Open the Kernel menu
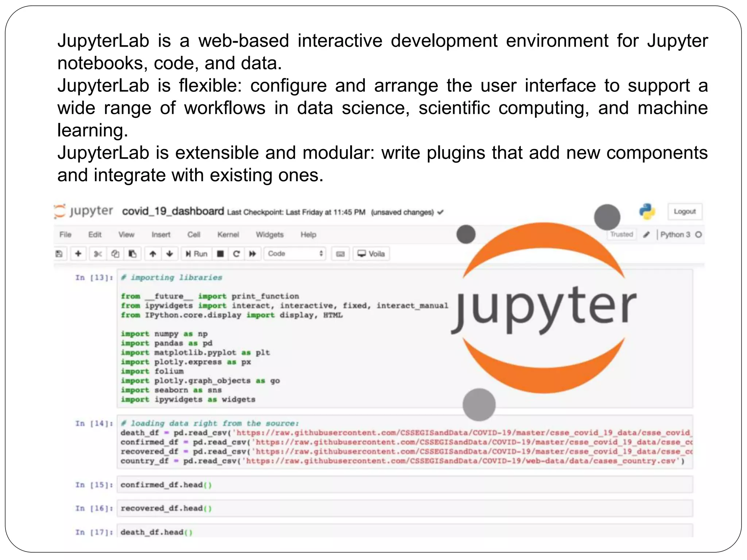The width and height of the screenshot is (747, 560). pyautogui.click(x=228, y=234)
